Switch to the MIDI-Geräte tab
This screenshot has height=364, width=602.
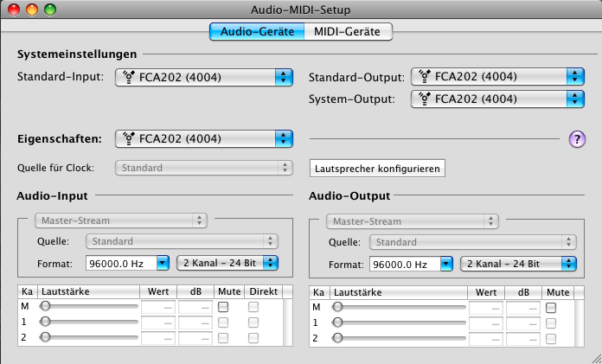click(x=348, y=31)
